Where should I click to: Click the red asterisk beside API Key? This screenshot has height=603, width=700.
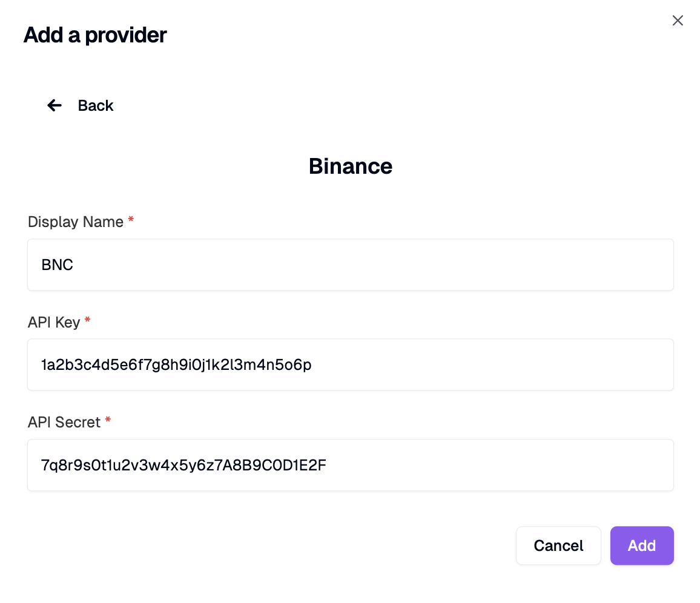pos(87,320)
